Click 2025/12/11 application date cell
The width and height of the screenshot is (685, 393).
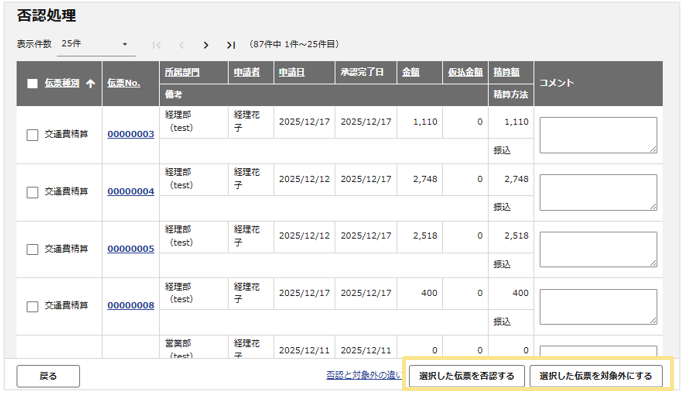click(x=304, y=350)
